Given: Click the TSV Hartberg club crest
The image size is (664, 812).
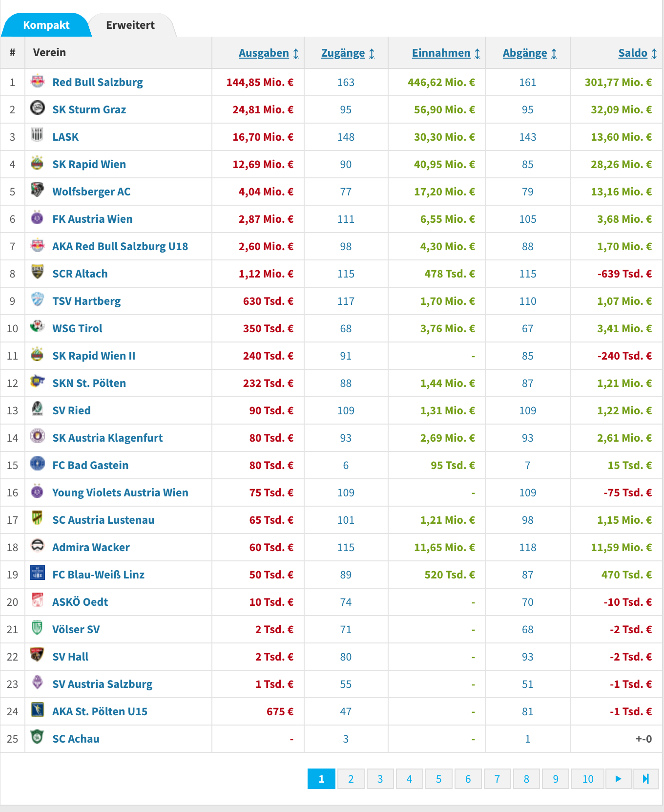Looking at the screenshot, I should [38, 299].
